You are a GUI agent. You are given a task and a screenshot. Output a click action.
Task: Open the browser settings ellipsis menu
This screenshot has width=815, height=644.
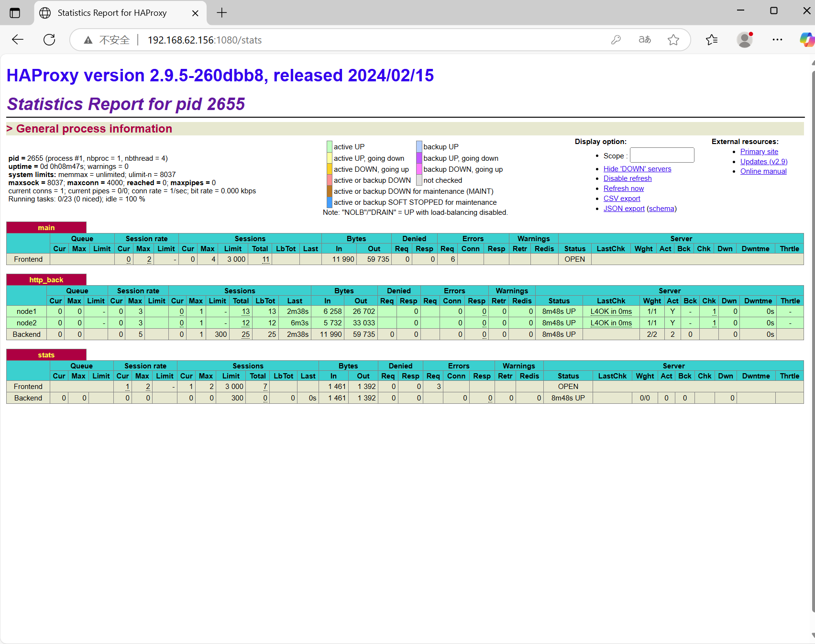pos(778,40)
